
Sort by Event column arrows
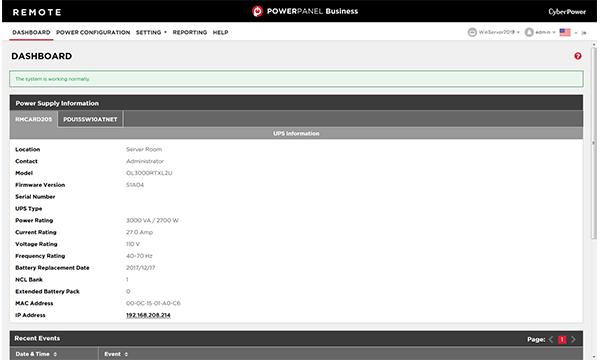coord(126,354)
